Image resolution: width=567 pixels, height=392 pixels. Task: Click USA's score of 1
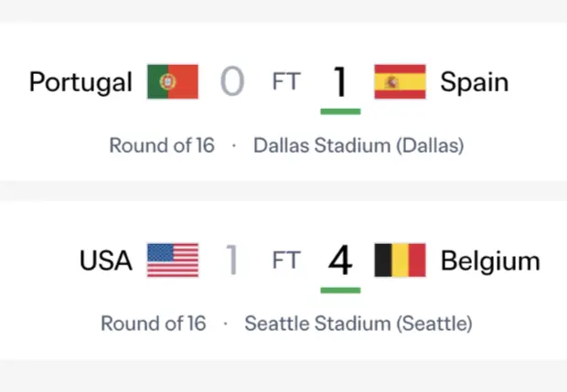click(x=231, y=260)
